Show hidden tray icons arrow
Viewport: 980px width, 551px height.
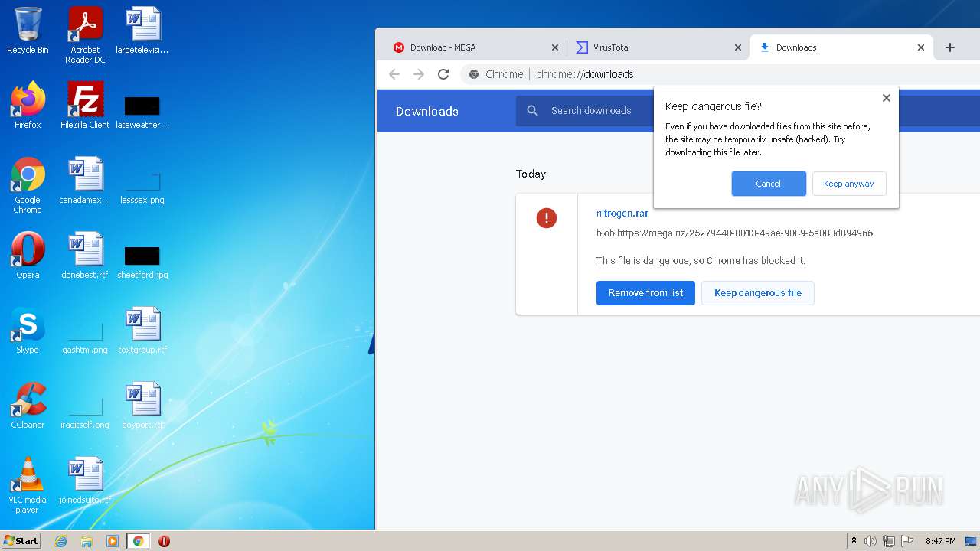854,541
